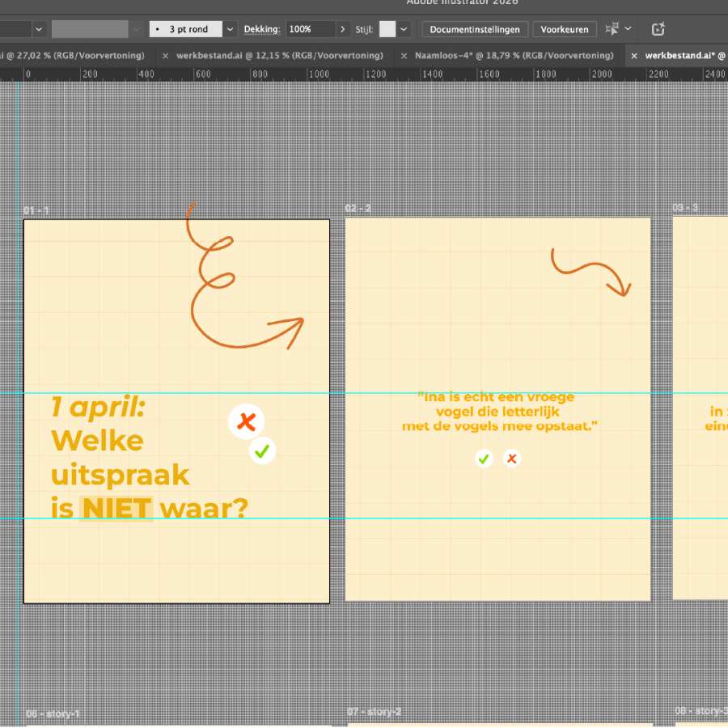Open Voorkeuren from the control bar
This screenshot has height=728, width=728.
click(565, 29)
